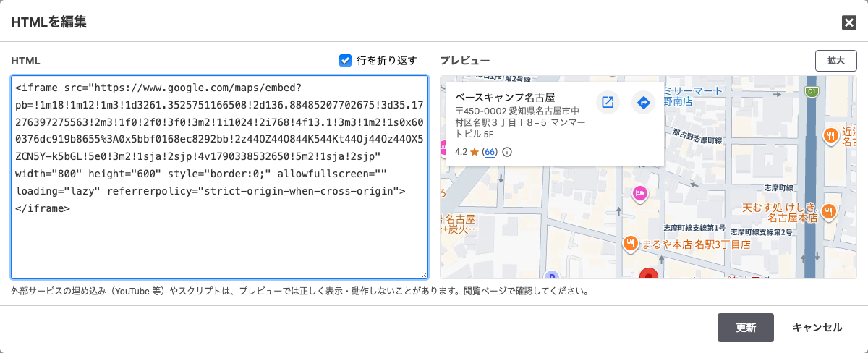Click the 志摩町線支線第2号 street label

coord(762,232)
